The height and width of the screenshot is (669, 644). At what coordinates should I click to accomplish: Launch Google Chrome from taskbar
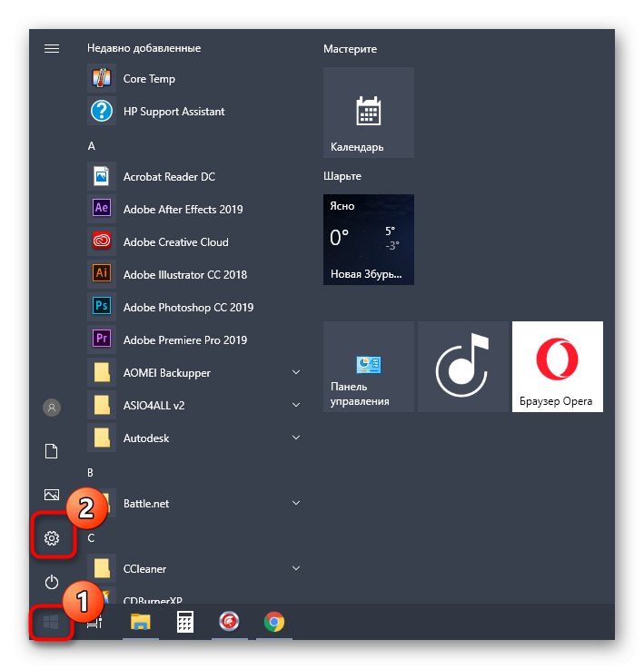[x=274, y=622]
